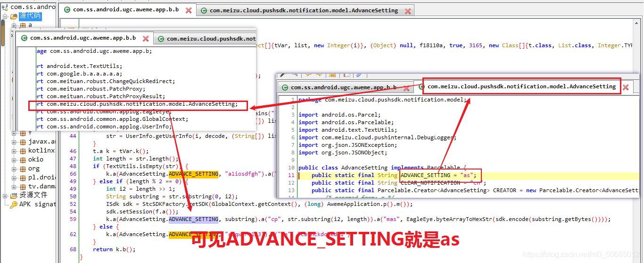Close aweme.app.b.b tab in left overlay
This screenshot has height=263, width=644.
[x=146, y=39]
